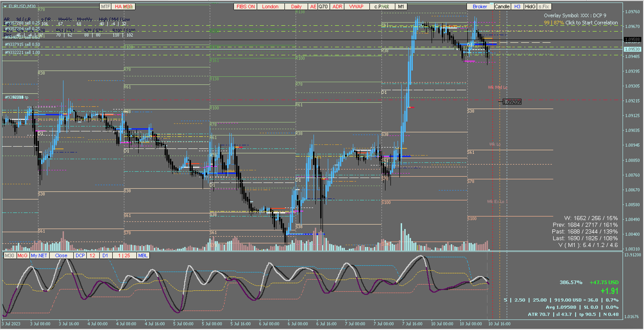Toggle the FIBS ON button
Image resolution: width=644 pixels, height=330 pixels.
click(245, 6)
